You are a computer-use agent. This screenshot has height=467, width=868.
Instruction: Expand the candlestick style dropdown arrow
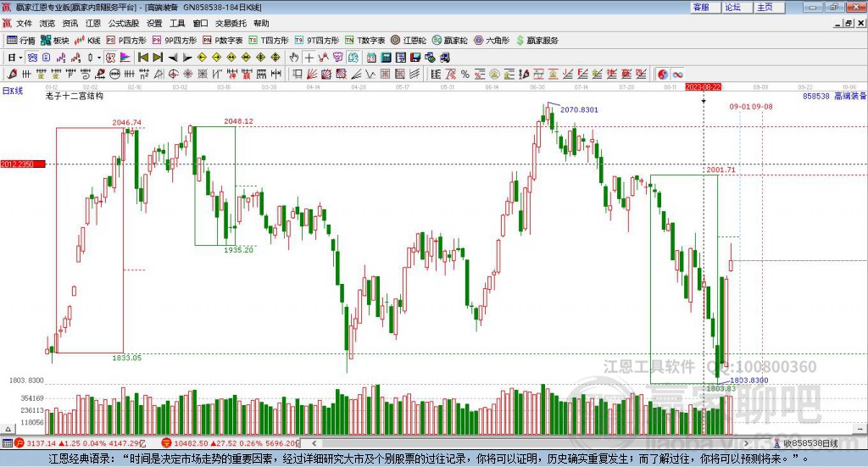click(99, 58)
